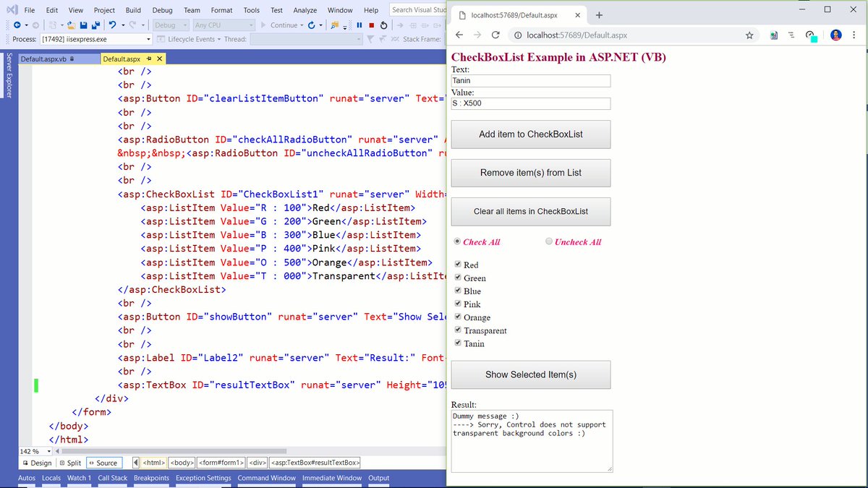Expand the Continue button dropdown arrow
Viewport: 868px width, 488px height.
[302, 25]
